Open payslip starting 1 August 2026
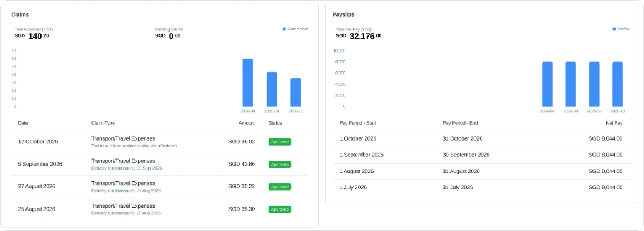This screenshot has height=231, width=644. tap(481, 172)
